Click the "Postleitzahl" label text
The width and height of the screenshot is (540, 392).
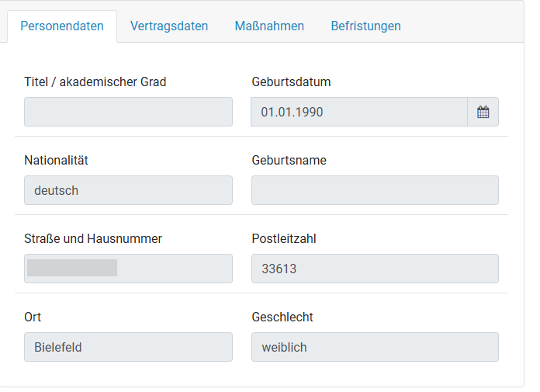pyautogui.click(x=284, y=239)
